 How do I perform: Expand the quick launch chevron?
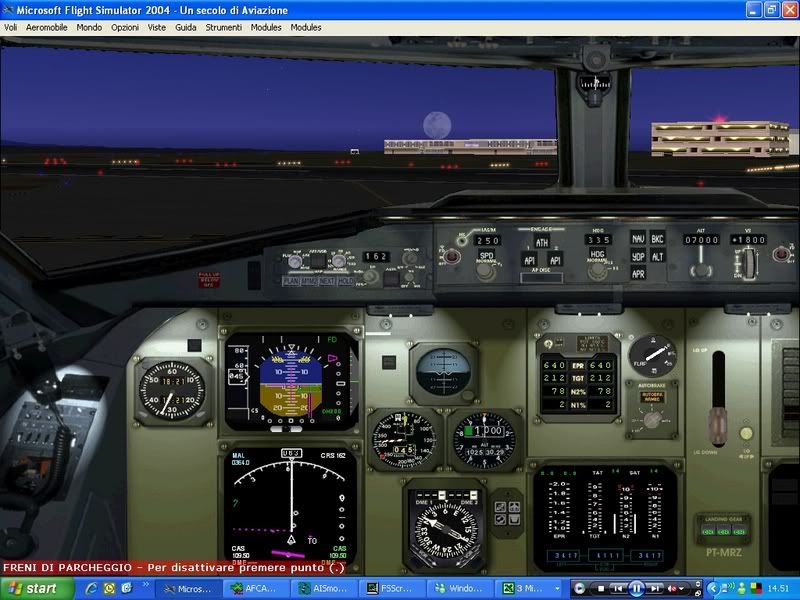[145, 584]
